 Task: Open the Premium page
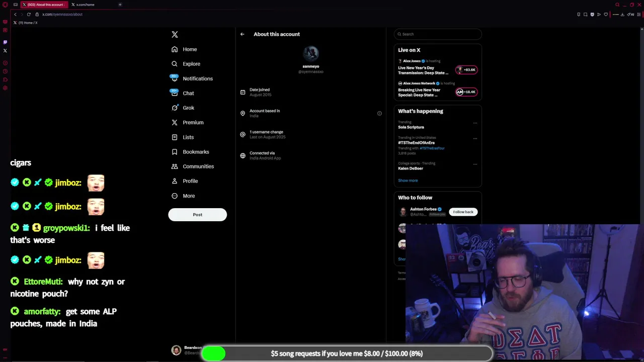[187, 122]
